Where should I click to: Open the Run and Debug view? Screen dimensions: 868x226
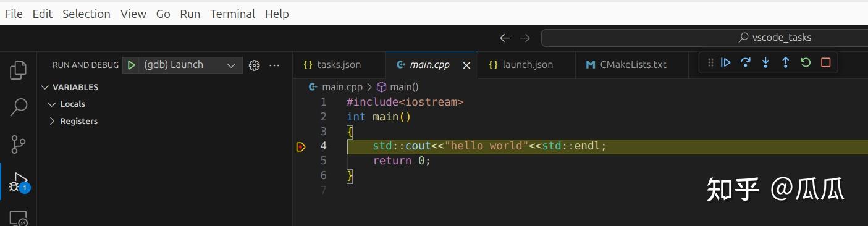click(x=19, y=182)
